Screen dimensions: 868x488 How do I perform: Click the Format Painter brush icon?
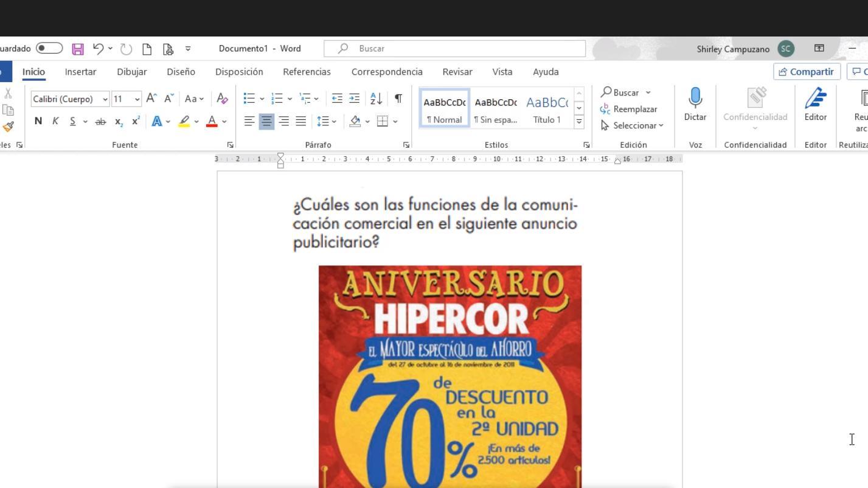8,127
